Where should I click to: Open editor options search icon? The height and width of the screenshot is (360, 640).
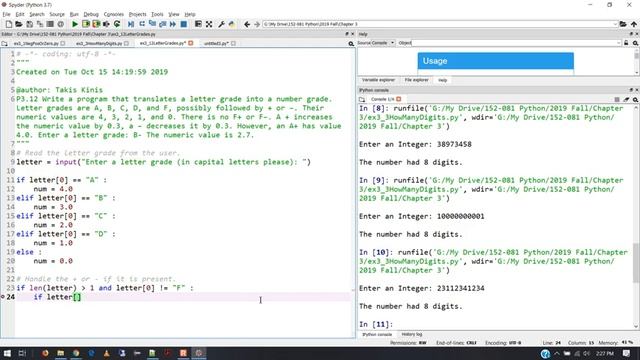[351, 43]
